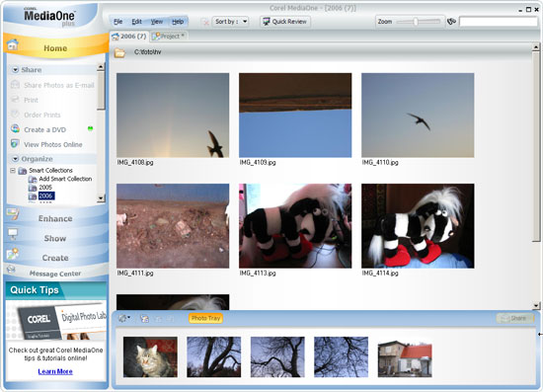The height and width of the screenshot is (392, 543).
Task: Select the IMG_4110.jpg bird photo
Action: (418, 116)
